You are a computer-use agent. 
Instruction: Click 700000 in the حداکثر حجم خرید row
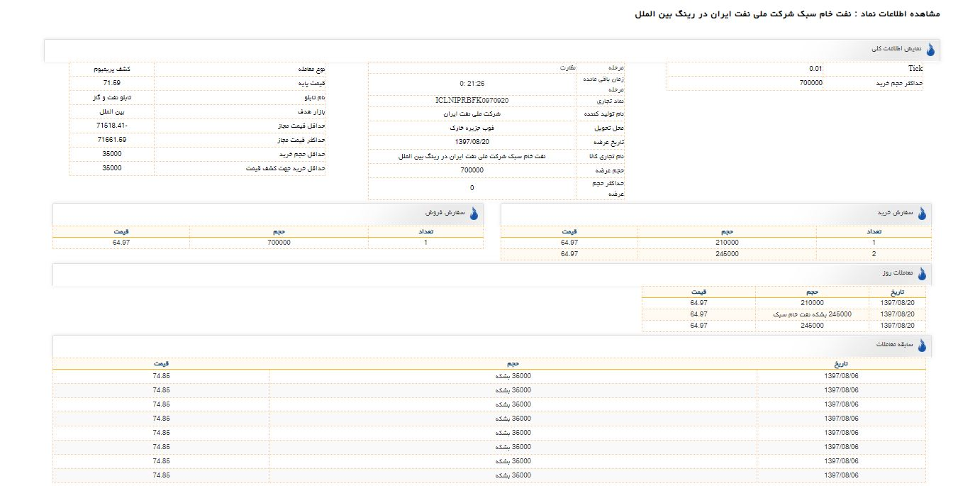811,83
